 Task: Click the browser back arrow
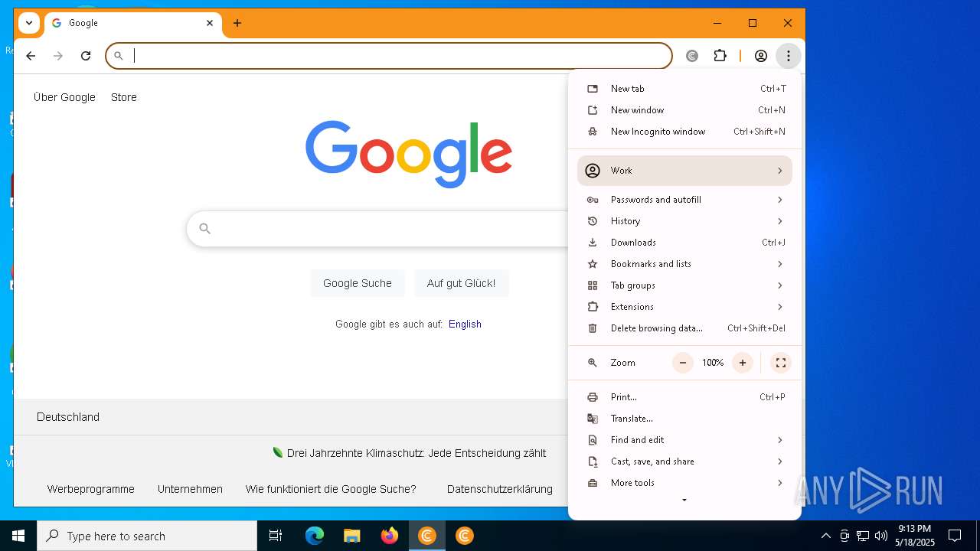click(x=31, y=56)
